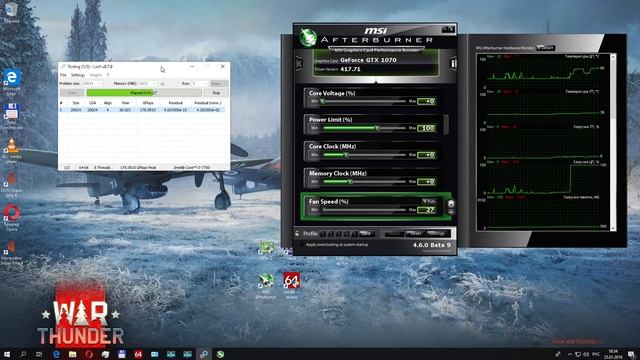Image resolution: width=640 pixels, height=360 pixels.
Task: Click the Stop button in LinX
Action: pyautogui.click(x=216, y=93)
